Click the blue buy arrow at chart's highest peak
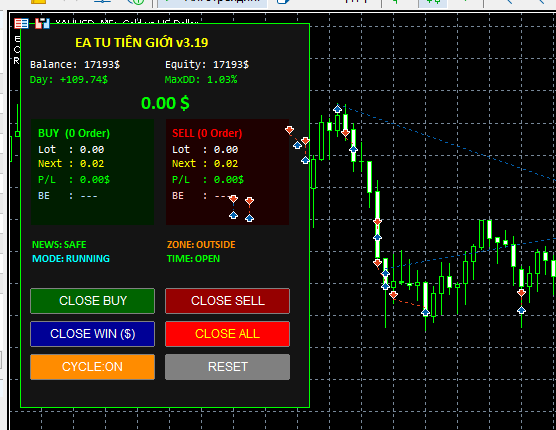556x430 pixels. [x=338, y=108]
